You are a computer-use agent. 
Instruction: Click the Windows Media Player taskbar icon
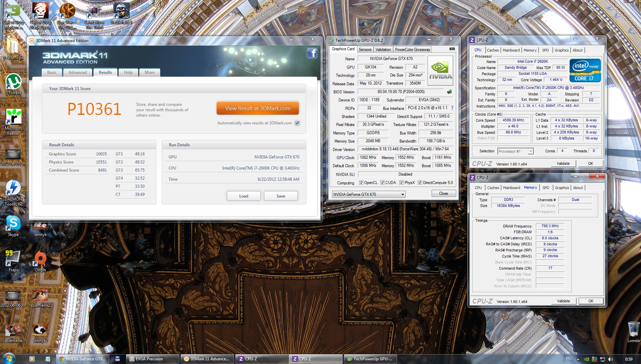pos(32,359)
